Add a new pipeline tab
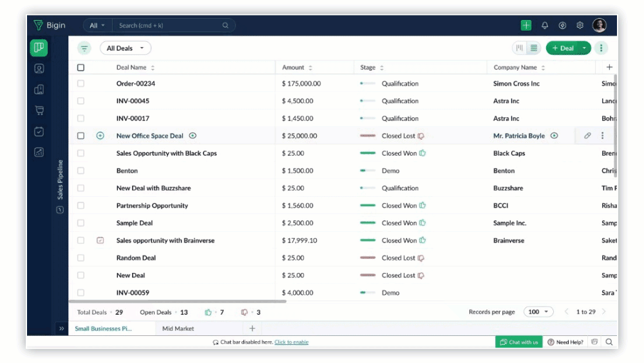Viewport: 644px width, 363px height. coord(252,328)
